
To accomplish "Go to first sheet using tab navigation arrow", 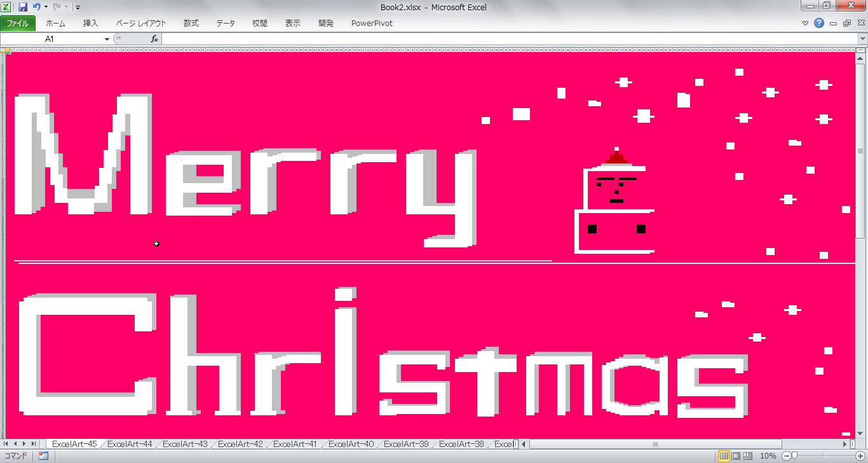I will tap(6, 444).
